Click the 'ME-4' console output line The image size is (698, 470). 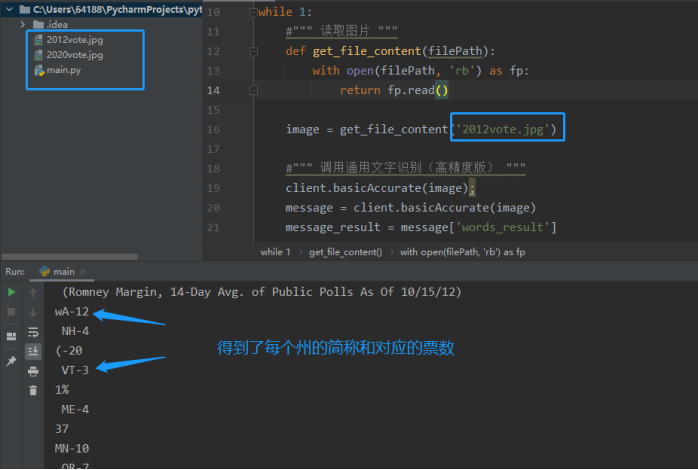coord(75,409)
